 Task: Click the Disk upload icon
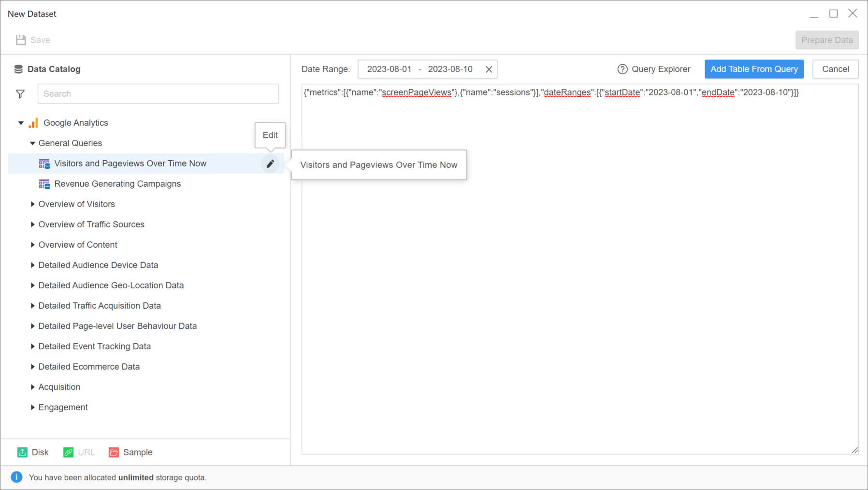pos(22,452)
